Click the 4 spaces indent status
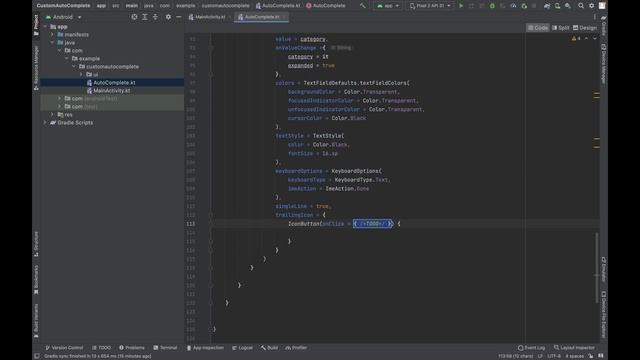This screenshot has width=640, height=360. point(575,356)
